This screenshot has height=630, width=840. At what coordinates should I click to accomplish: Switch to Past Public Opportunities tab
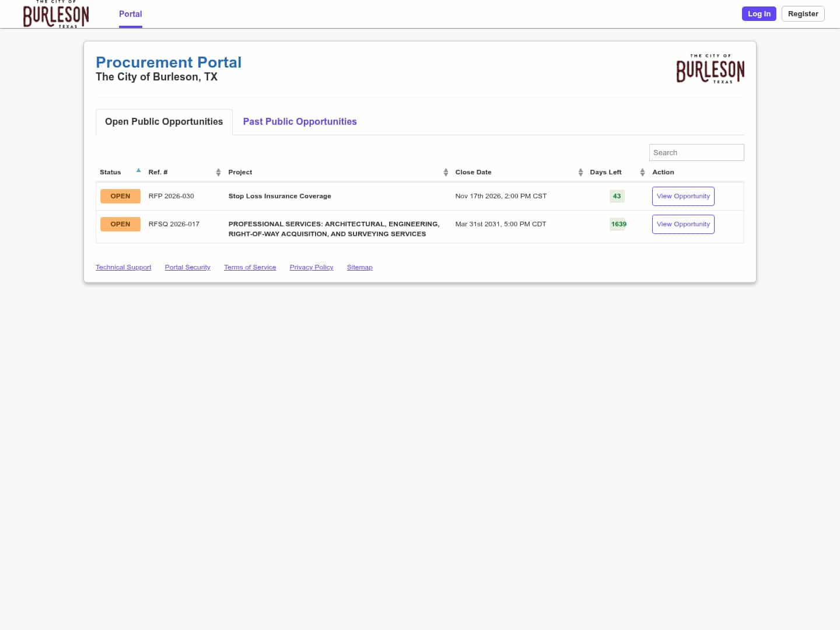[x=300, y=122]
